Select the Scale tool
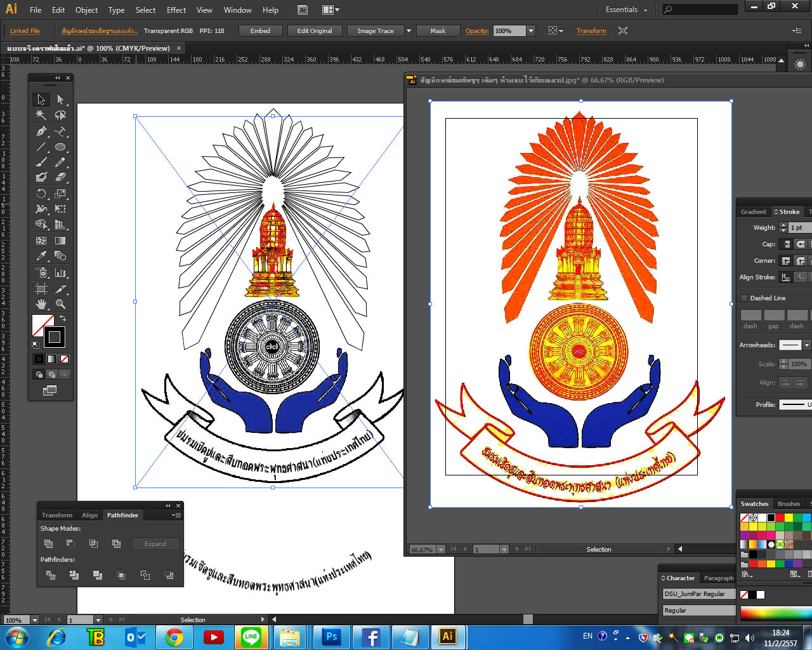The height and width of the screenshot is (650, 812). [60, 194]
